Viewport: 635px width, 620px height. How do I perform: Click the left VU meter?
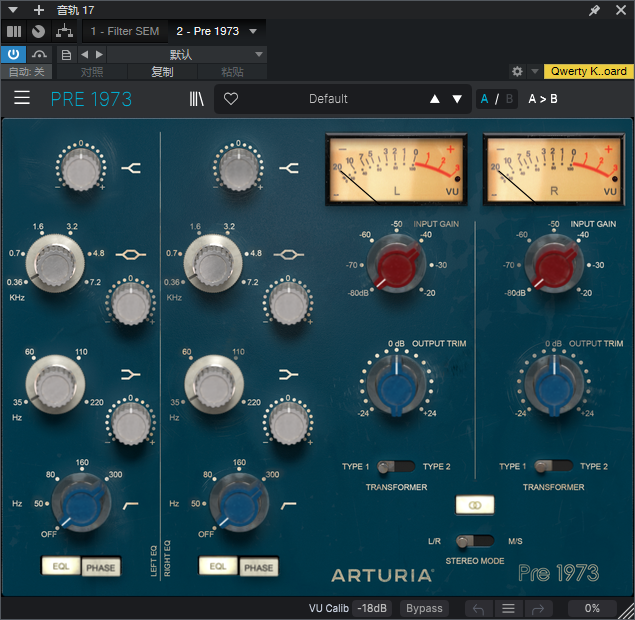[396, 170]
